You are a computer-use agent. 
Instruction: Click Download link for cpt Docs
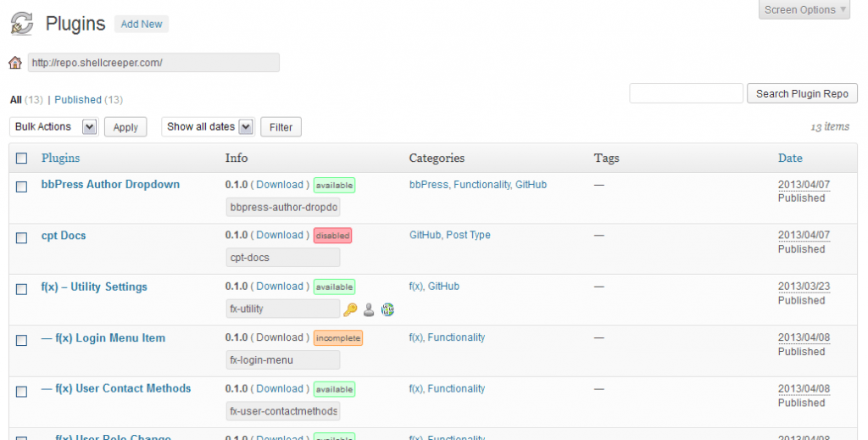(x=280, y=235)
